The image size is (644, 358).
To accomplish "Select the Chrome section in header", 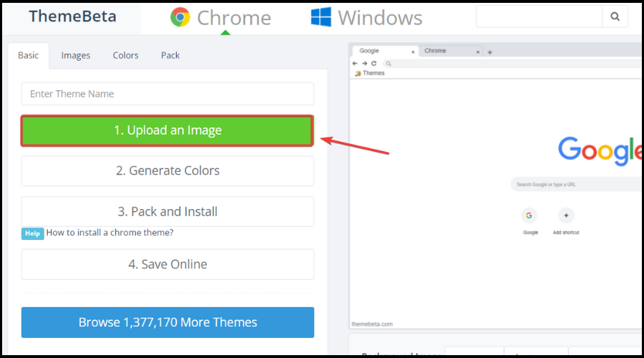I will 221,18.
